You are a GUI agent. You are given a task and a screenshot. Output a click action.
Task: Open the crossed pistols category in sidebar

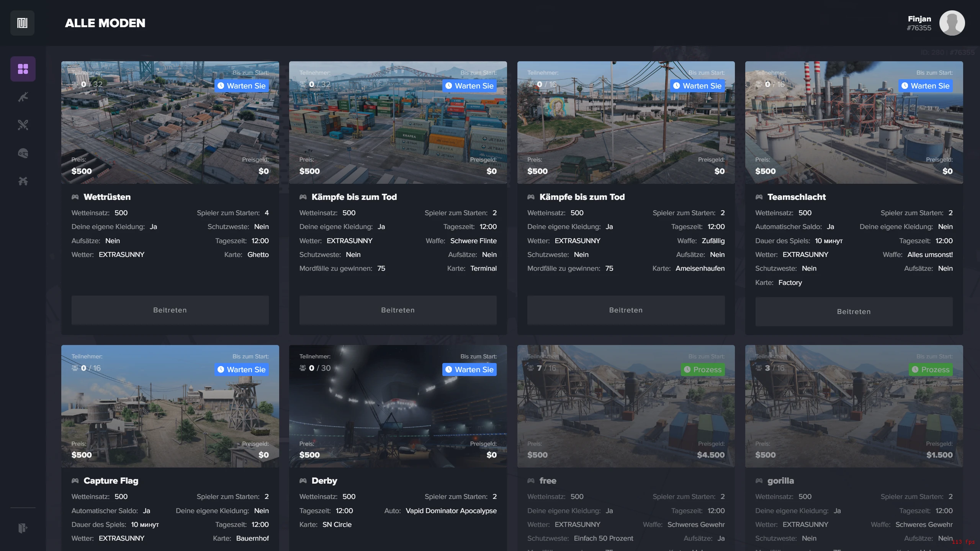pyautogui.click(x=23, y=181)
